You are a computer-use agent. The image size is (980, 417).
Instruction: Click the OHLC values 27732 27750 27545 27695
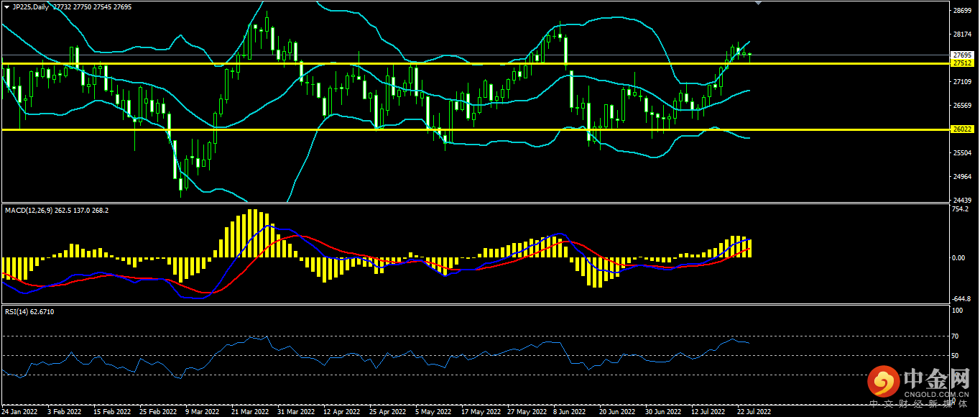93,6
